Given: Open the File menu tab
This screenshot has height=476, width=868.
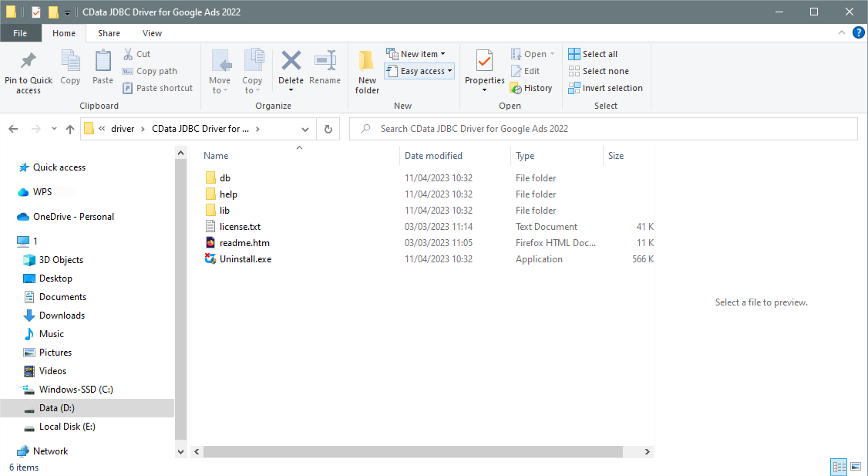Looking at the screenshot, I should (x=21, y=33).
